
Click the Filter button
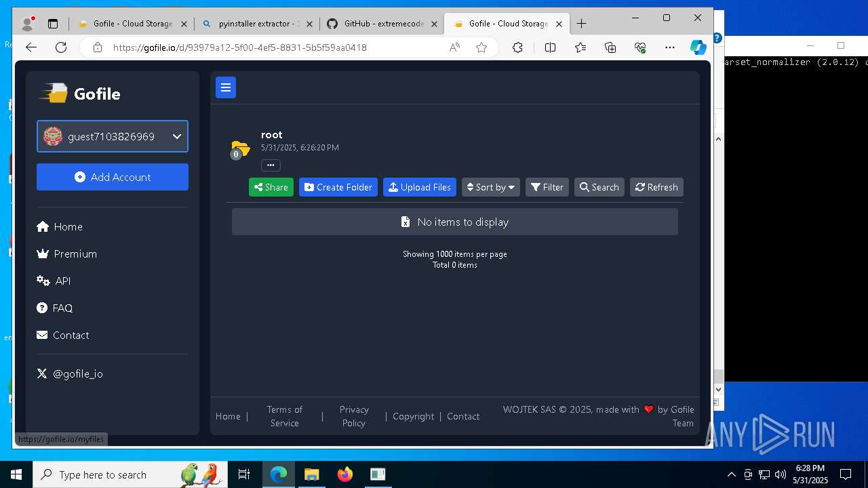[547, 187]
